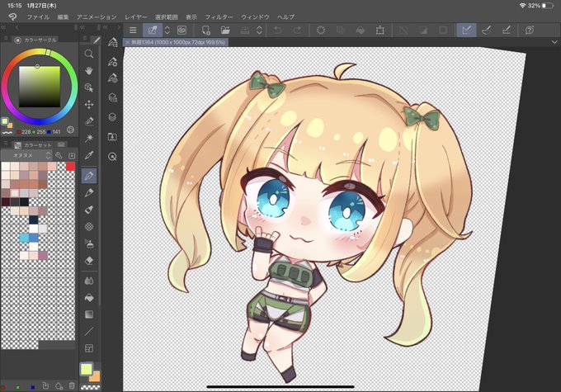Select the main drawing color swatch
This screenshot has height=392, width=561.
point(87,370)
